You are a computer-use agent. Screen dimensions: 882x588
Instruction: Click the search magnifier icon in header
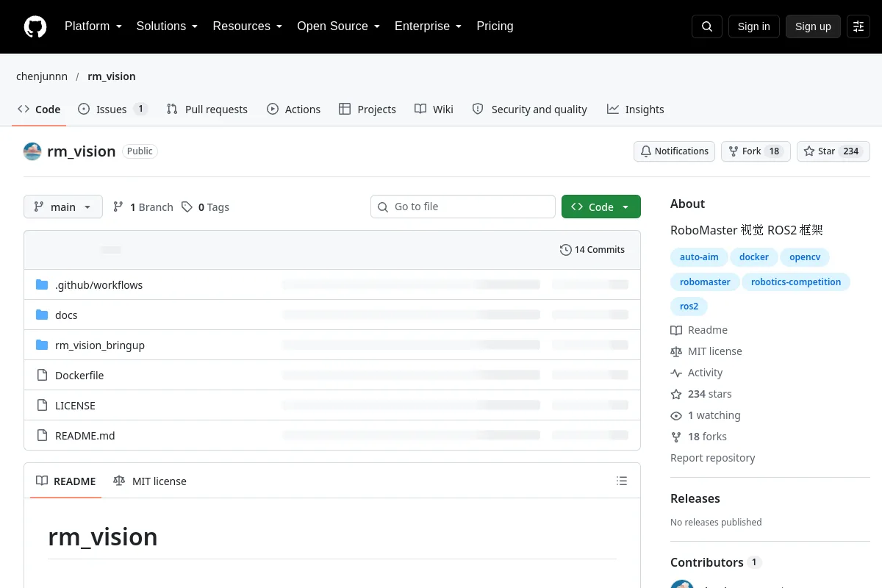(x=707, y=26)
